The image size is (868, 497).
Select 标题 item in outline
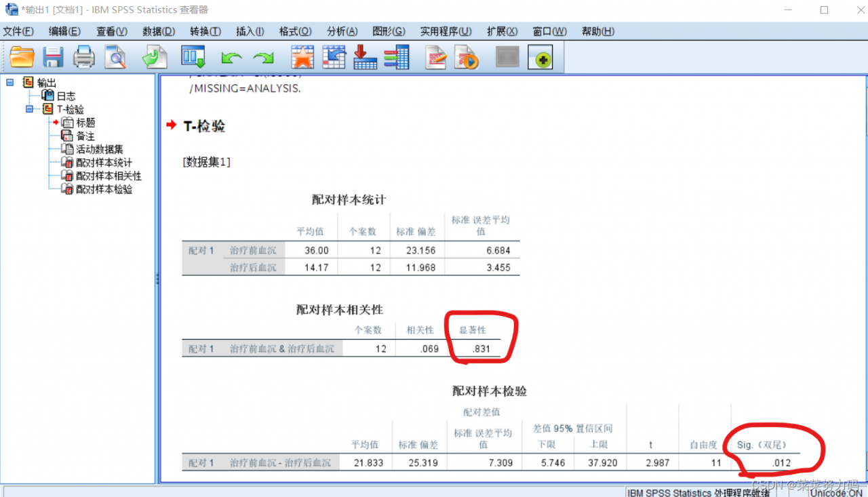click(85, 123)
